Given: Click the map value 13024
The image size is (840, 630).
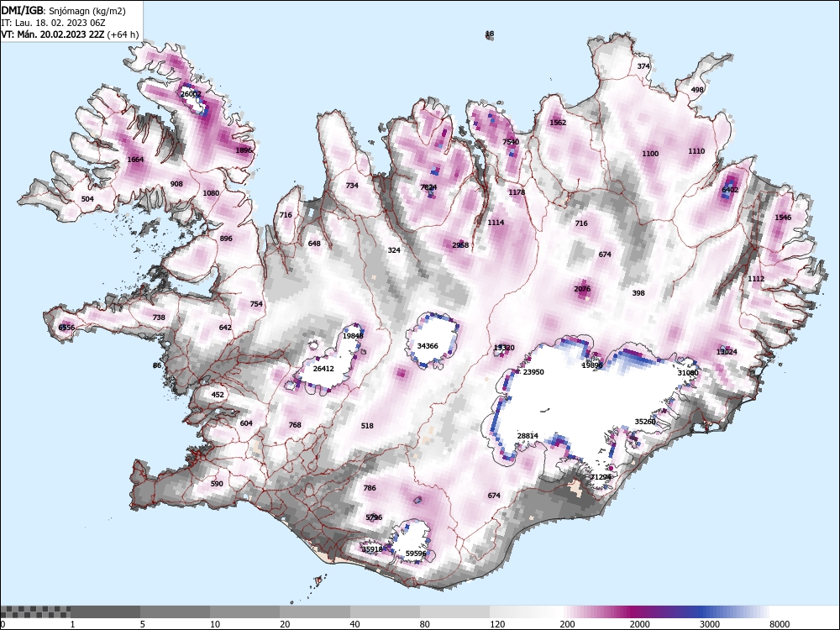Looking at the screenshot, I should (x=727, y=352).
